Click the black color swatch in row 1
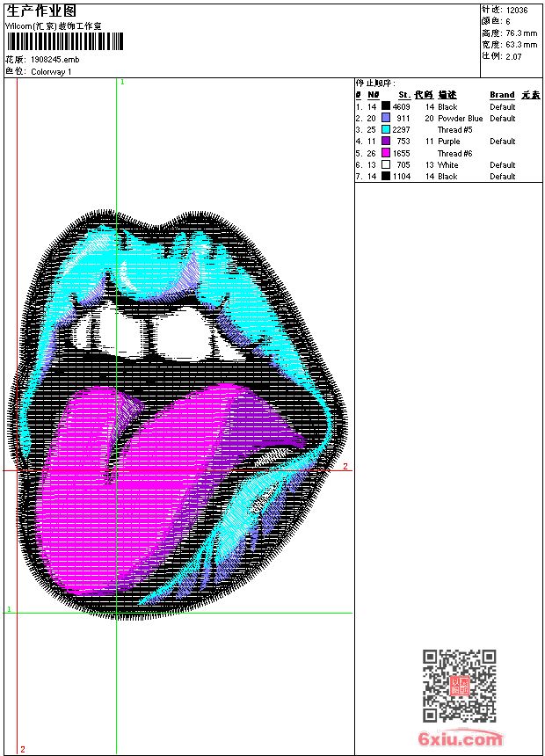Screen dimensions: 545x756 click(386, 106)
